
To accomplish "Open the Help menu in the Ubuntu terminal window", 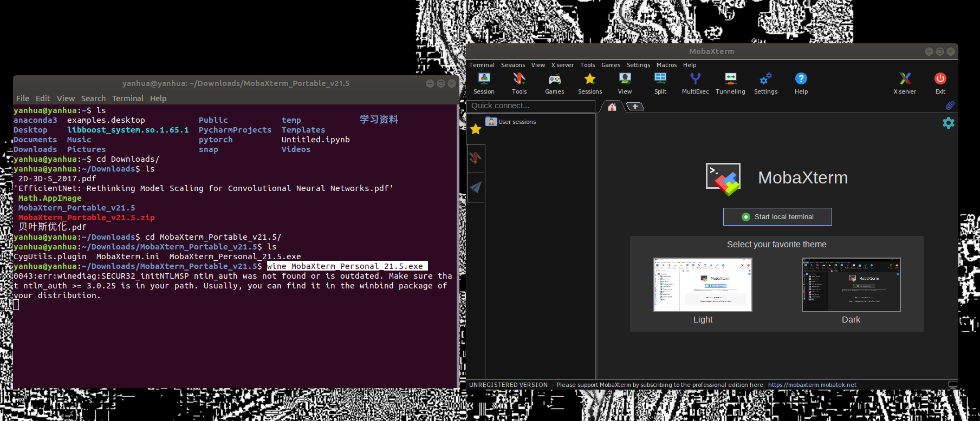I will tap(158, 98).
